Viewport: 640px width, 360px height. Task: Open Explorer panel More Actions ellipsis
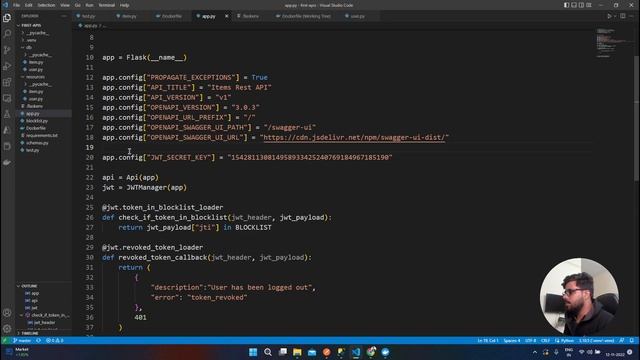pos(64,16)
